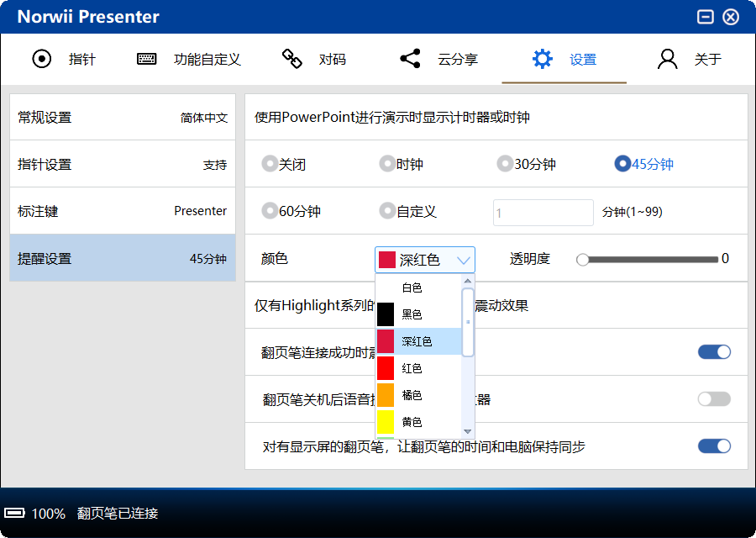756x538 pixels.
Task: Collapse the 深红色 color dropdown
Action: coord(425,260)
